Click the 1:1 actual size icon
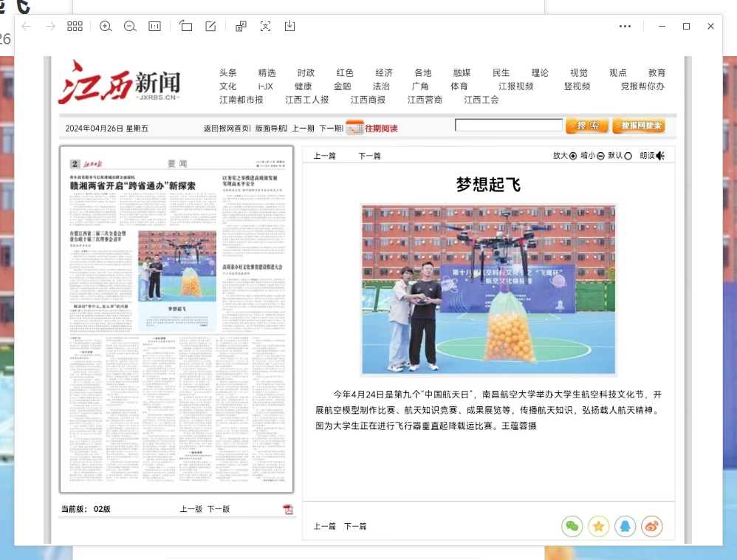The width and height of the screenshot is (737, 560). 154,26
